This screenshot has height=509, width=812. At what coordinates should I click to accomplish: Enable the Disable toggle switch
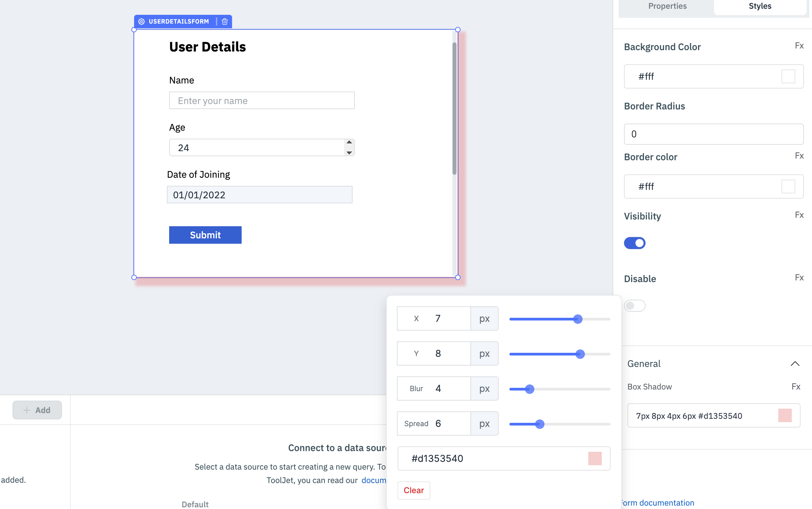tap(634, 306)
